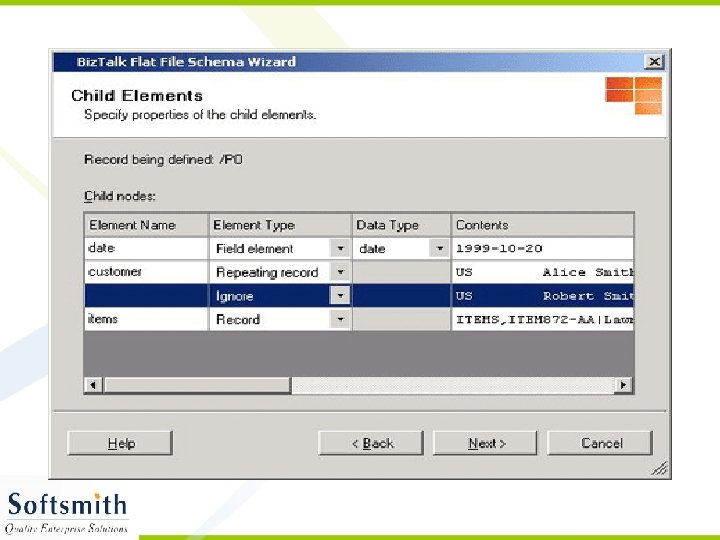This screenshot has height=540, width=720.
Task: Select contents cell '1999-10-20'
Action: (543, 248)
